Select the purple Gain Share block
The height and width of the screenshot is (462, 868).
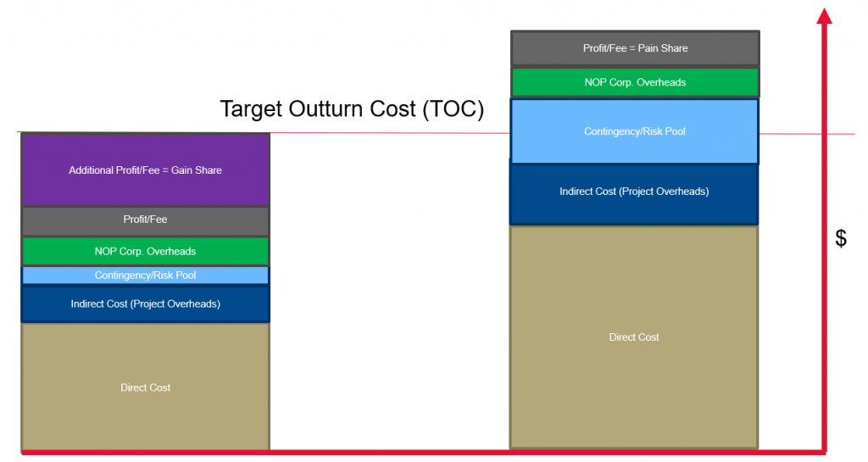click(145, 170)
